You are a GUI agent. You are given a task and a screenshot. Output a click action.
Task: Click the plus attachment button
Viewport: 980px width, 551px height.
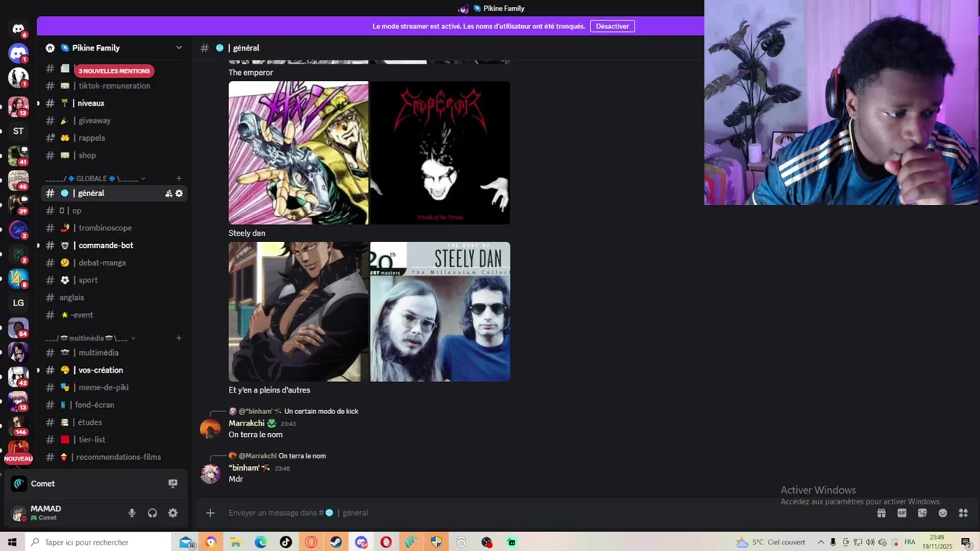tap(211, 513)
